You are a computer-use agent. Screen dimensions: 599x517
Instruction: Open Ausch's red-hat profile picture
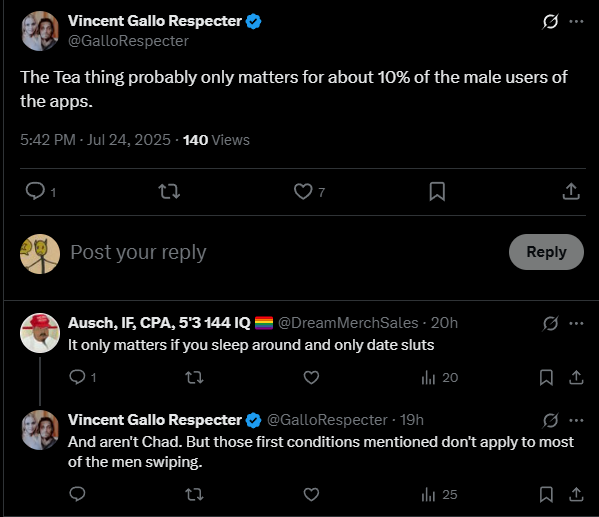click(40, 333)
